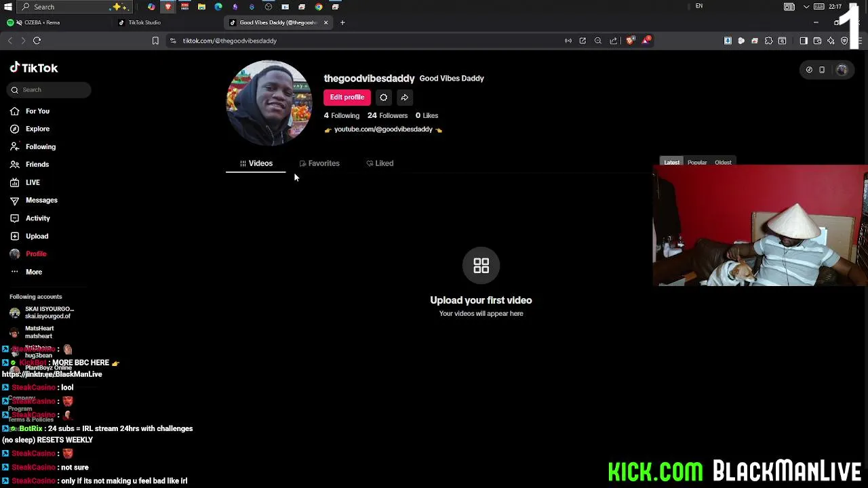Toggle the browser sidebar panel

804,41
